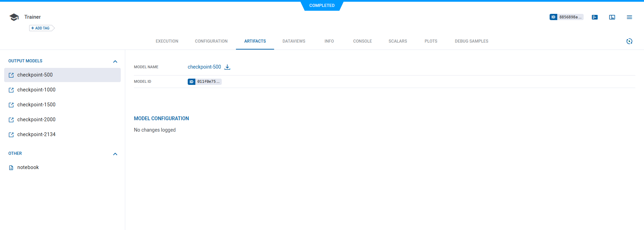Viewport: 644px width, 230px height.
Task: Click the Trainer graduation cap icon
Action: tap(14, 17)
